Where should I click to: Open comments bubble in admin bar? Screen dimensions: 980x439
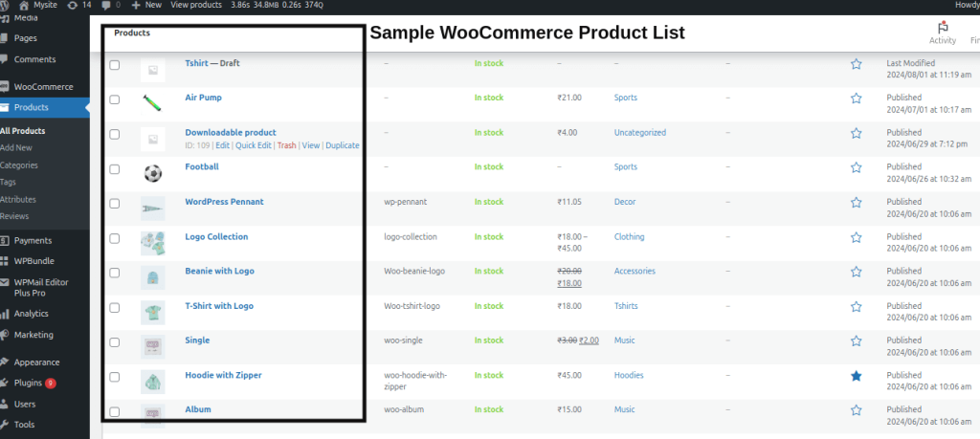pyautogui.click(x=111, y=5)
